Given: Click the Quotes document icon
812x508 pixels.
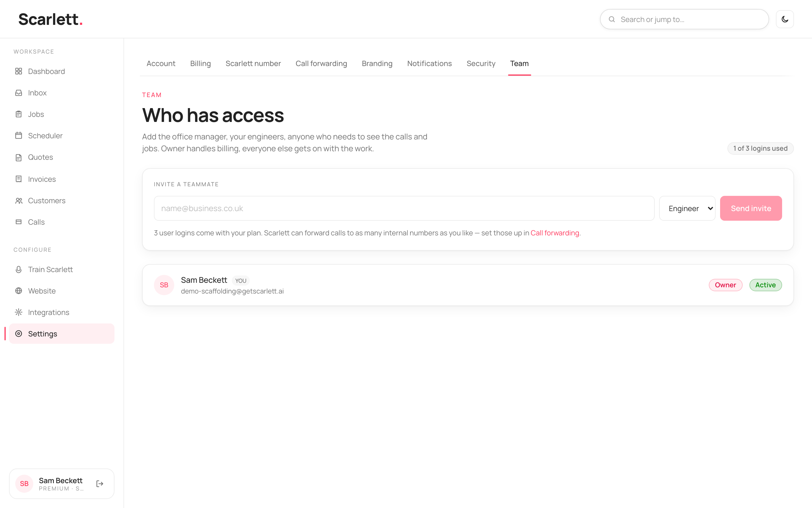Looking at the screenshot, I should click(18, 157).
